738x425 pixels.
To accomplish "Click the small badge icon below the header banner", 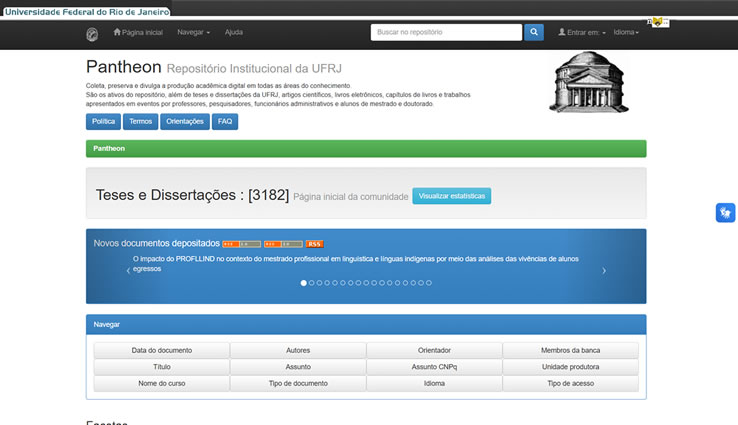I will [x=658, y=22].
